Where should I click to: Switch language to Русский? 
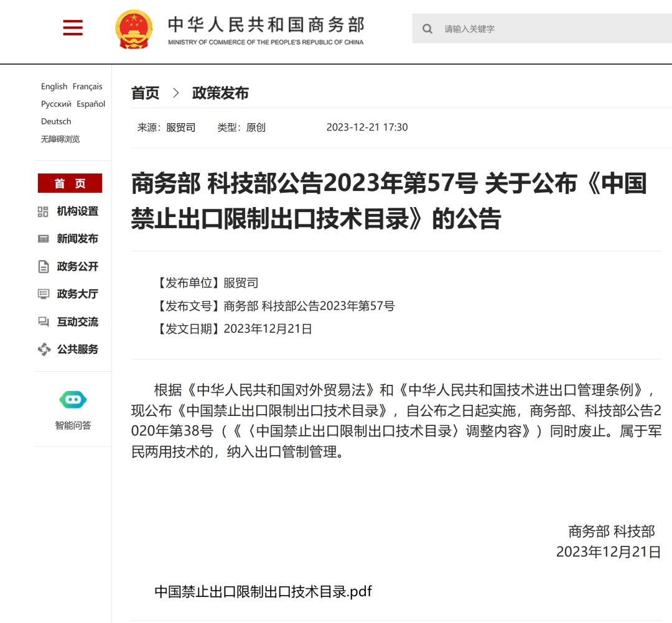[x=56, y=104]
